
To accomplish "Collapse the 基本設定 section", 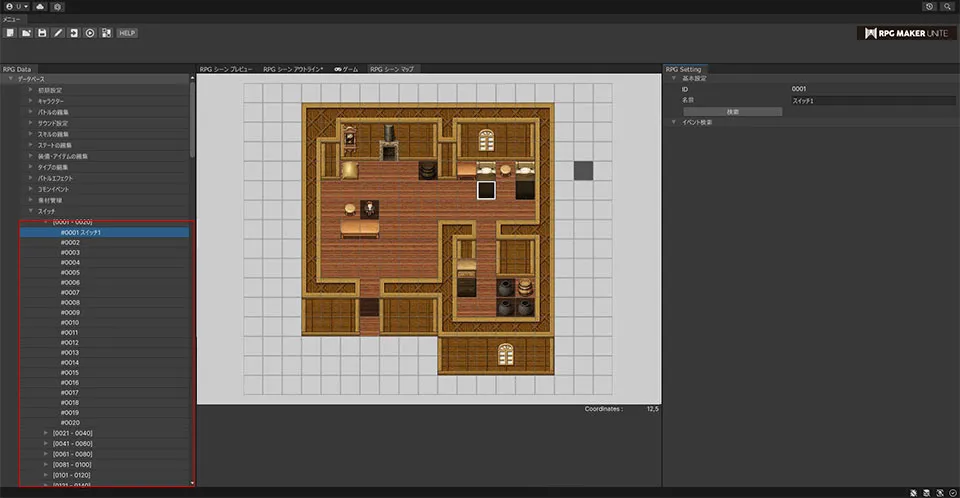I will pos(674,78).
